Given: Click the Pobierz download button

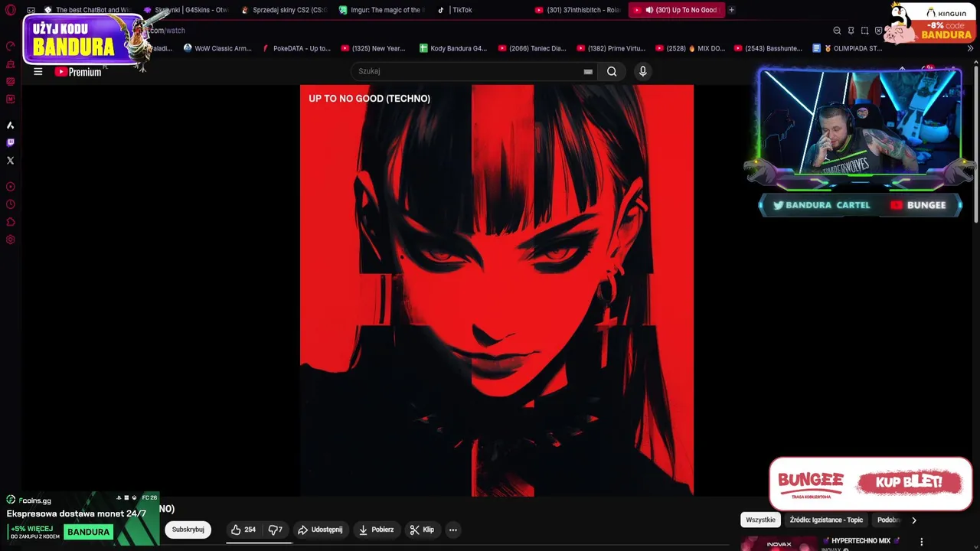Looking at the screenshot, I should point(376,530).
